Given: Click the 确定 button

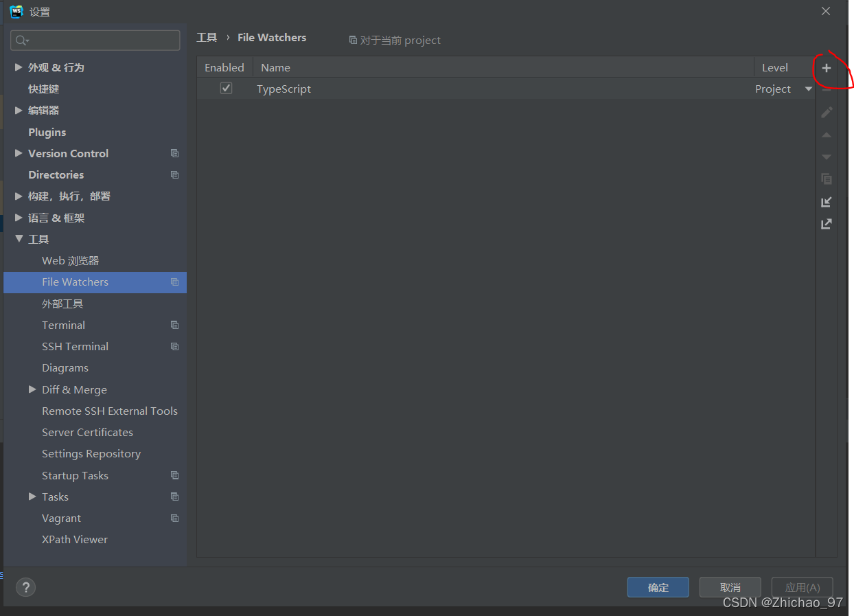Looking at the screenshot, I should [x=657, y=587].
